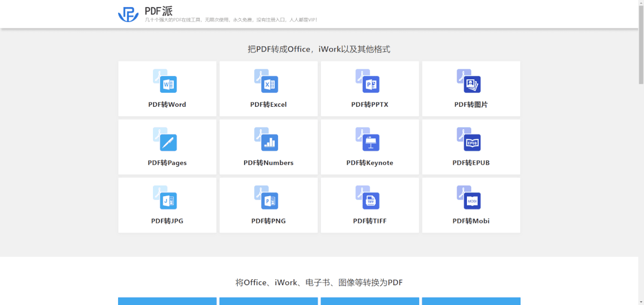Select the PDF转TIFF icon
This screenshot has width=644, height=305.
click(x=368, y=198)
